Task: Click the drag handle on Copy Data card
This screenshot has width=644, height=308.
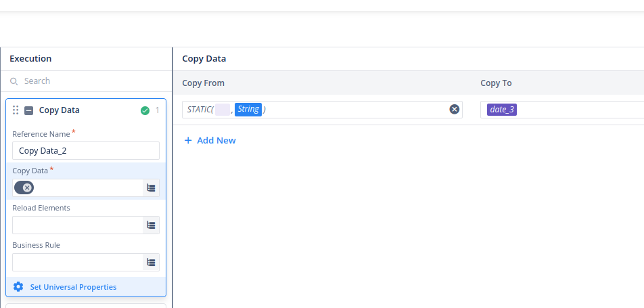Action: click(16, 110)
